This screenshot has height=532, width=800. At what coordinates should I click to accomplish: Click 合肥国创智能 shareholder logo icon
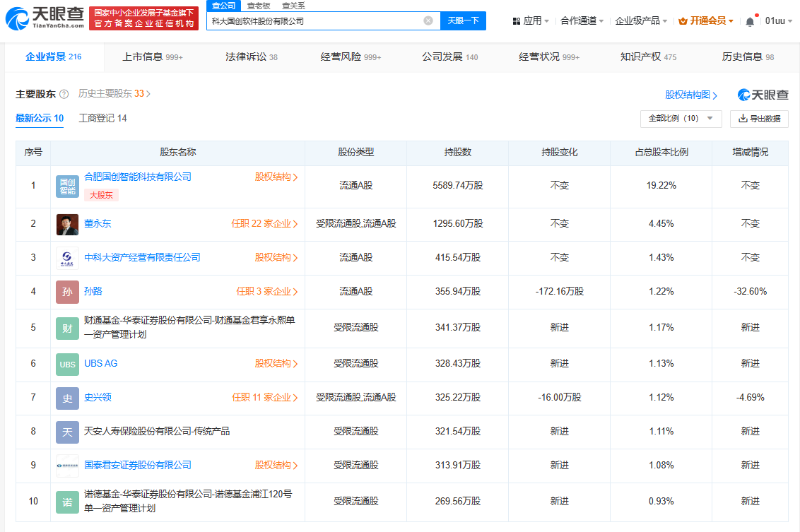[x=68, y=186]
